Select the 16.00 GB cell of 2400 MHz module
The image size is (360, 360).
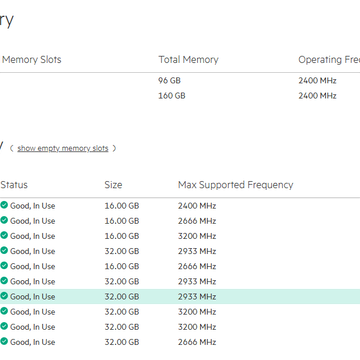(x=122, y=206)
